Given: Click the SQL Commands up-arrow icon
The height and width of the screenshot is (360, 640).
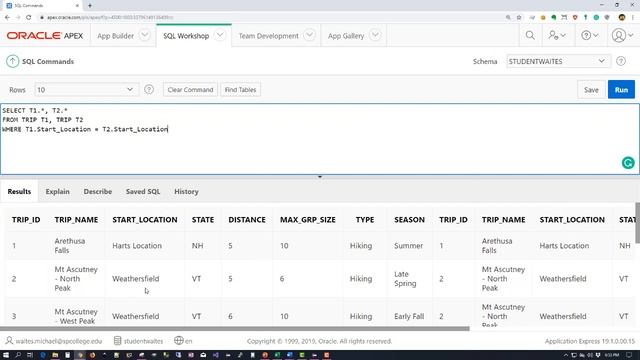Looking at the screenshot, I should 12,61.
